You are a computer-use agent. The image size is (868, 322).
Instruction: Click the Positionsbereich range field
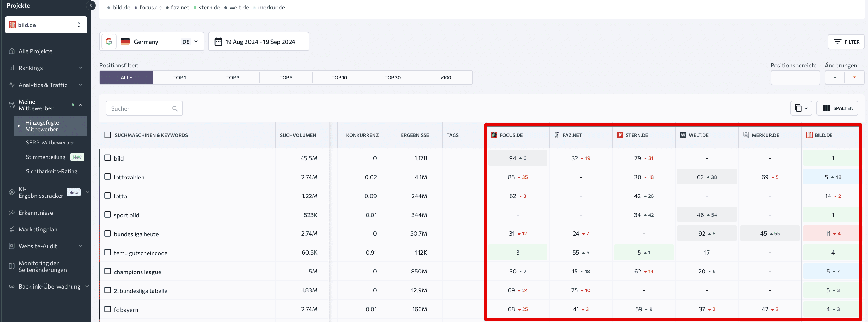pos(796,78)
